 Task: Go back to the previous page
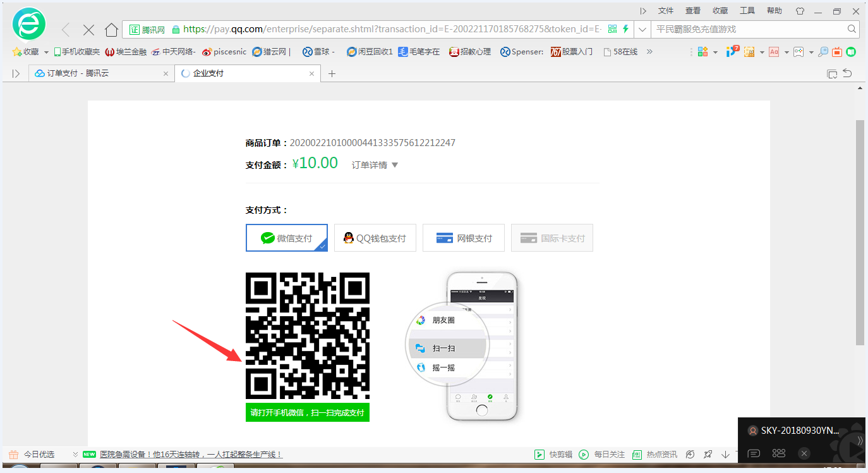point(66,30)
